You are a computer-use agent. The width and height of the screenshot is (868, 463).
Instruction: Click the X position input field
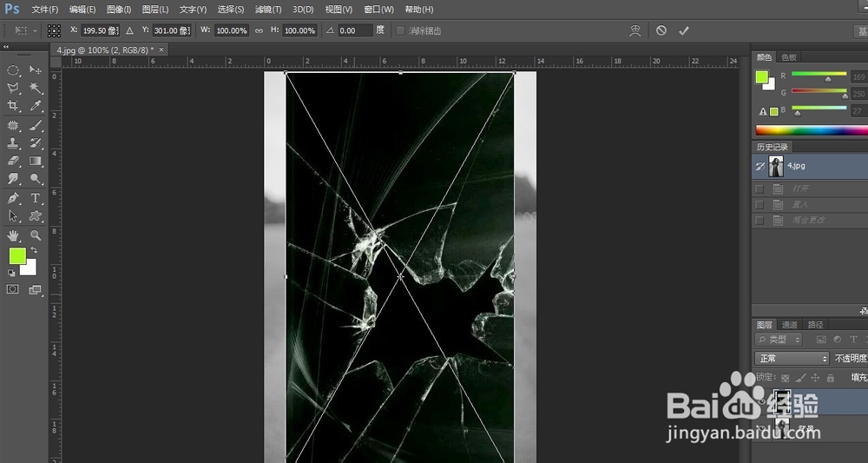100,30
